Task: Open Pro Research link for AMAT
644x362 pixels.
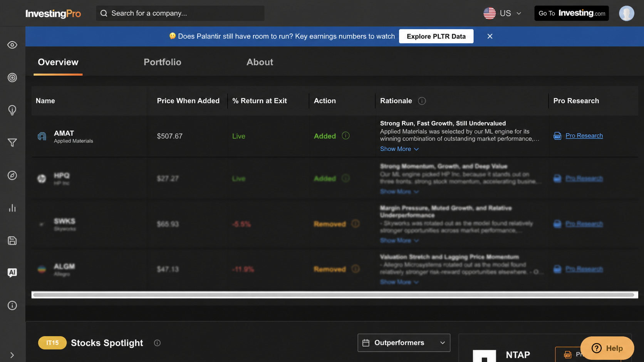Action: (584, 135)
